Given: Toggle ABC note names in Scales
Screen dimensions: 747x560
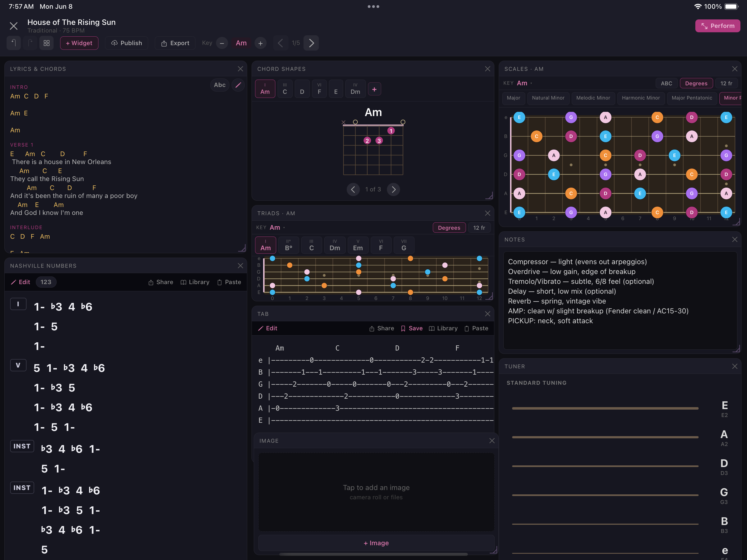Looking at the screenshot, I should tap(666, 83).
